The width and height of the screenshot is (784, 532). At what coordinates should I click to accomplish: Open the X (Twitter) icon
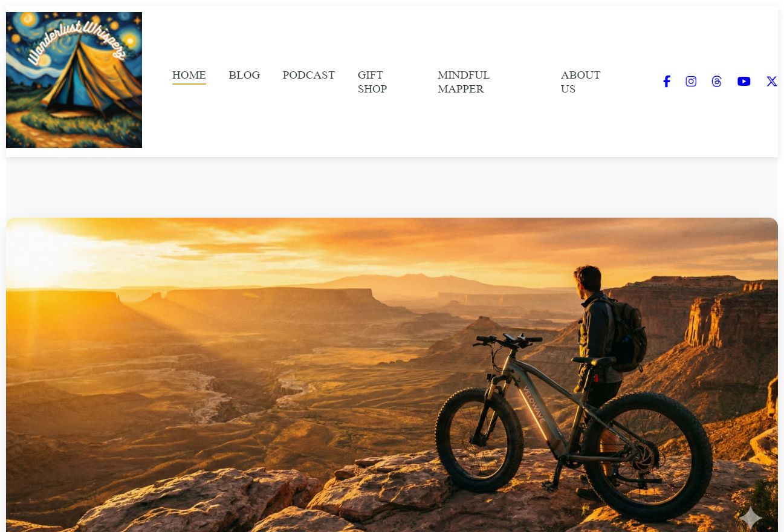coord(771,82)
